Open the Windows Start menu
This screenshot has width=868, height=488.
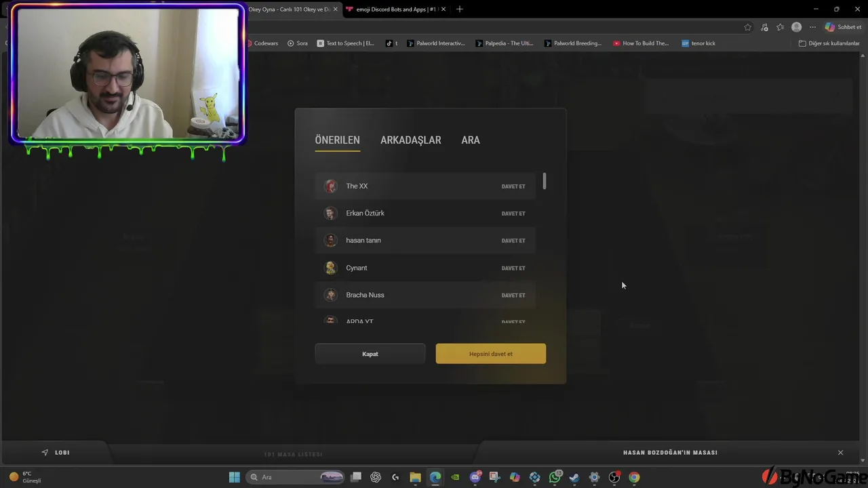(234, 477)
